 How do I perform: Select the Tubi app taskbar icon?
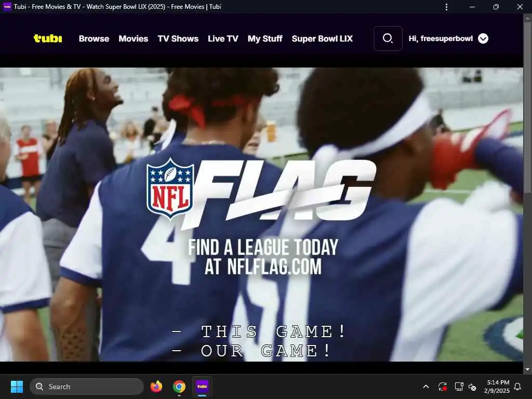pyautogui.click(x=202, y=387)
